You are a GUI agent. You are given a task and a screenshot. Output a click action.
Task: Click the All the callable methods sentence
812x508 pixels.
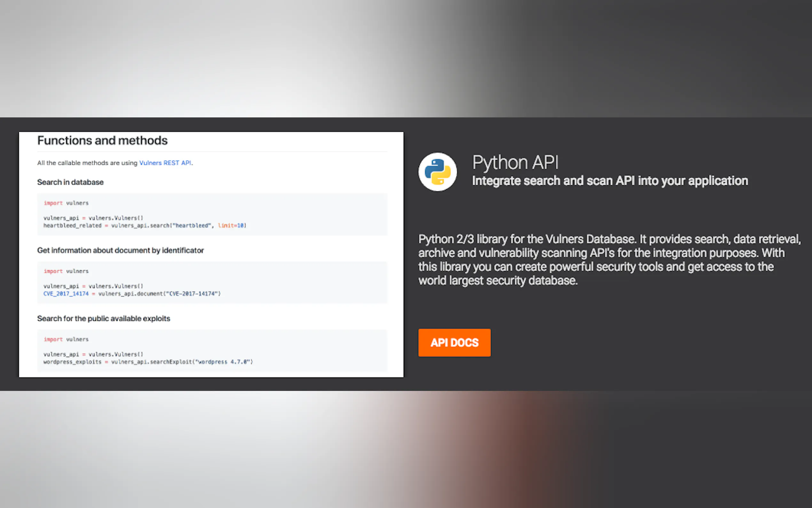87,163
